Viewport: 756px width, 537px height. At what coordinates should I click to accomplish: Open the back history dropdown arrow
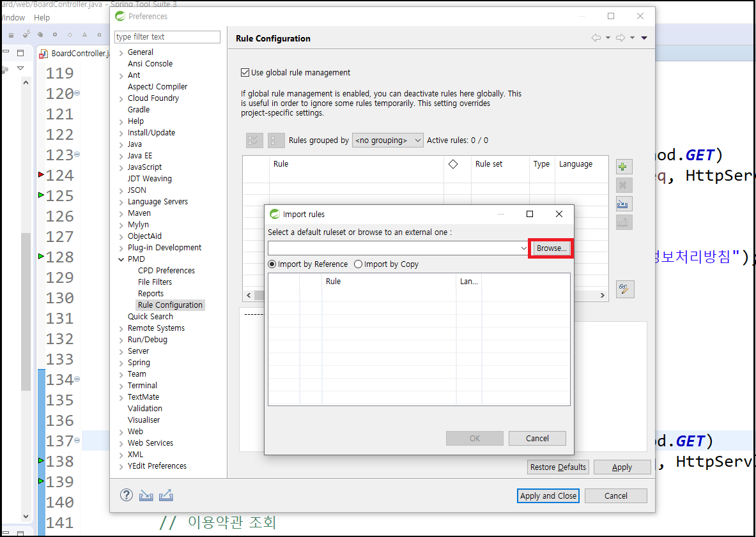608,38
